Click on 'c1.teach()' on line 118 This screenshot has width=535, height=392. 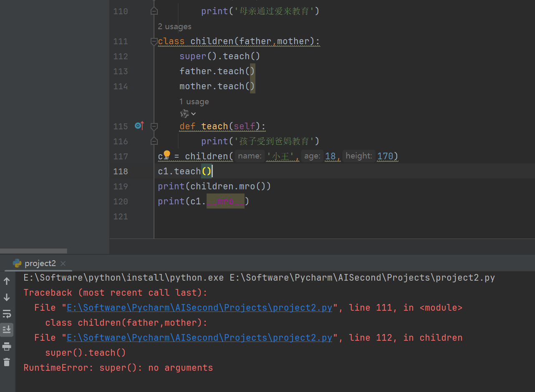pos(185,171)
